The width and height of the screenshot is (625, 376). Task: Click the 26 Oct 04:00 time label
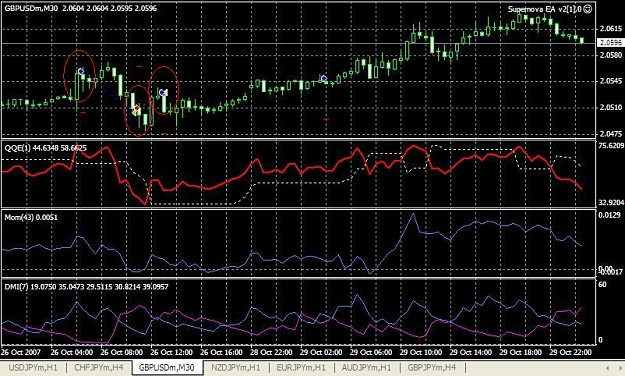click(72, 352)
